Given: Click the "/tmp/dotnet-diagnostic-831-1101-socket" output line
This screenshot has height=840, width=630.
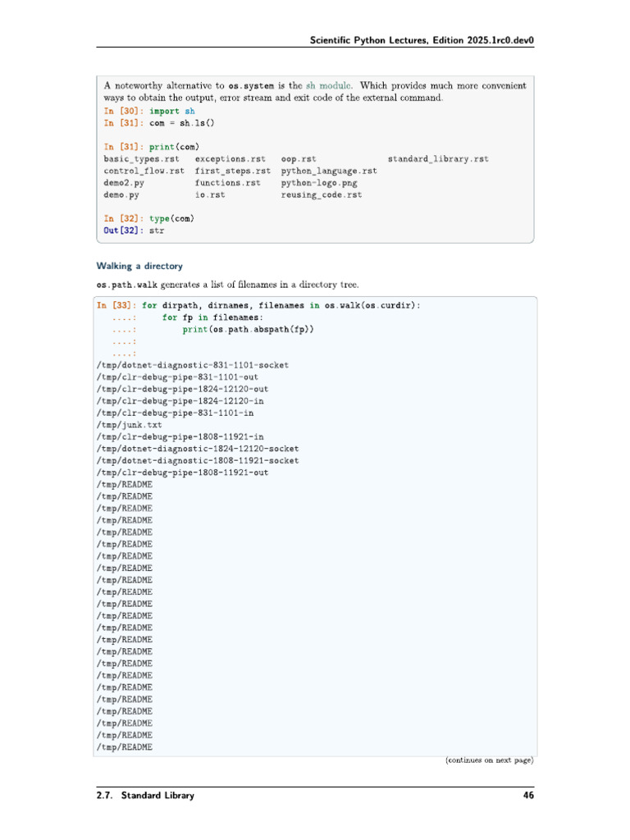Looking at the screenshot, I should point(192,365).
